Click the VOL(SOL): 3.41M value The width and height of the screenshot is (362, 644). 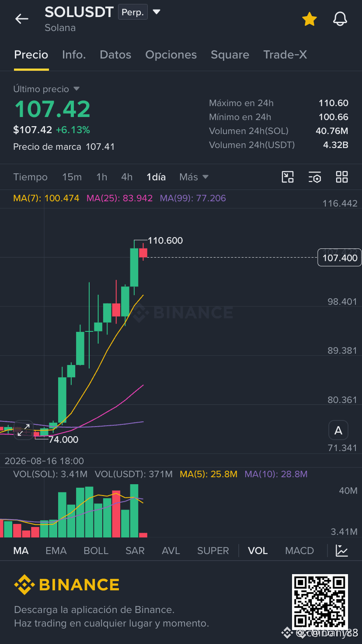50,474
